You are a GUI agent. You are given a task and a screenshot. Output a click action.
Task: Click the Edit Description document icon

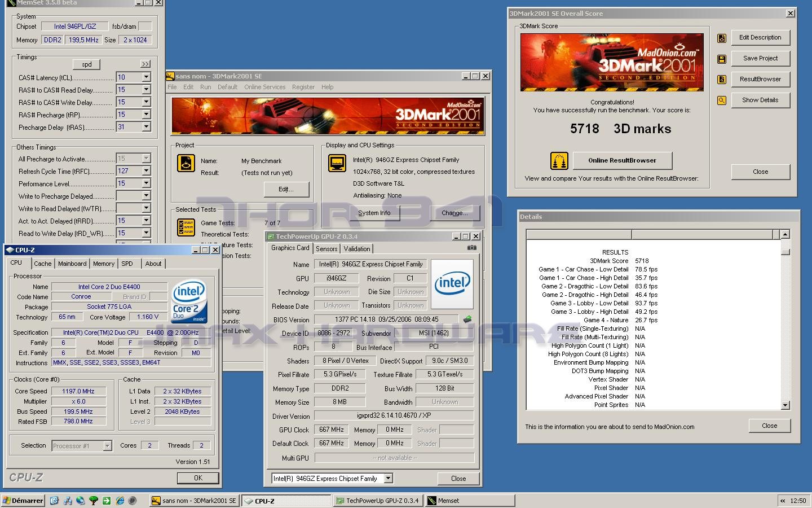pos(721,38)
